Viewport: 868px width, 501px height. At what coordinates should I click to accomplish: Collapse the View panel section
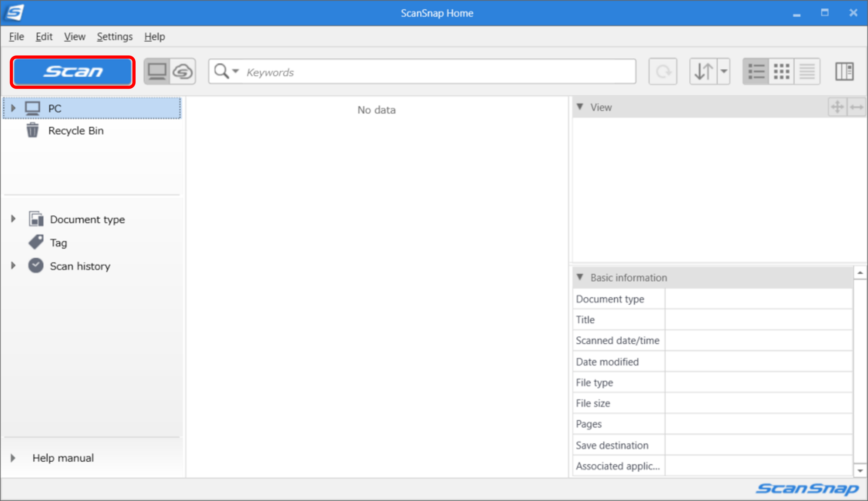coord(580,107)
